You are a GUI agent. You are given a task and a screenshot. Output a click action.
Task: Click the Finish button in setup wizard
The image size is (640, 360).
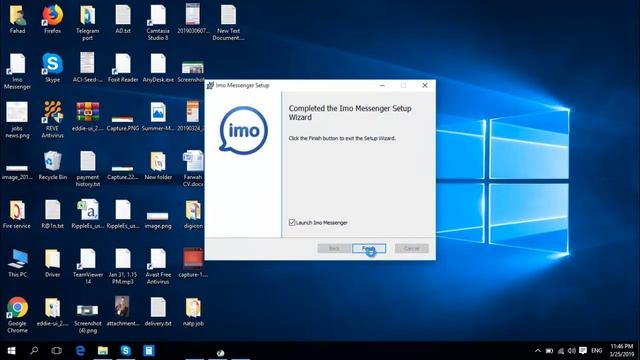[369, 248]
